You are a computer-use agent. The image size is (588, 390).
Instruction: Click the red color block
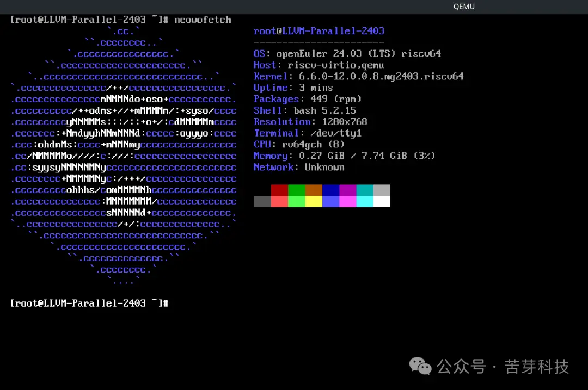pyautogui.click(x=279, y=190)
